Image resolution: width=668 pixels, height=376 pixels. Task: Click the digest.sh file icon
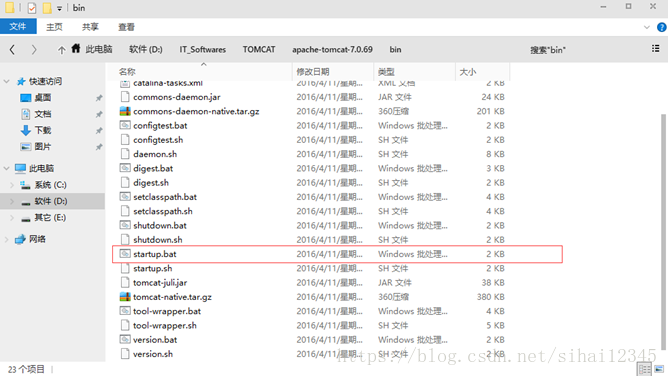click(x=125, y=183)
